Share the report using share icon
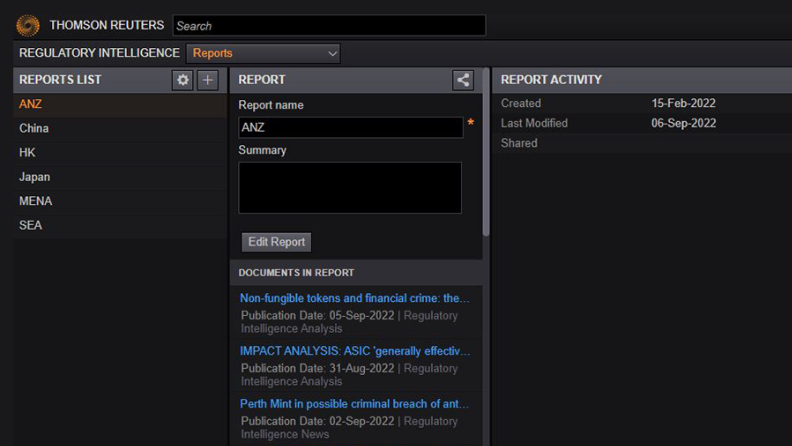This screenshot has height=446, width=792. tap(463, 80)
